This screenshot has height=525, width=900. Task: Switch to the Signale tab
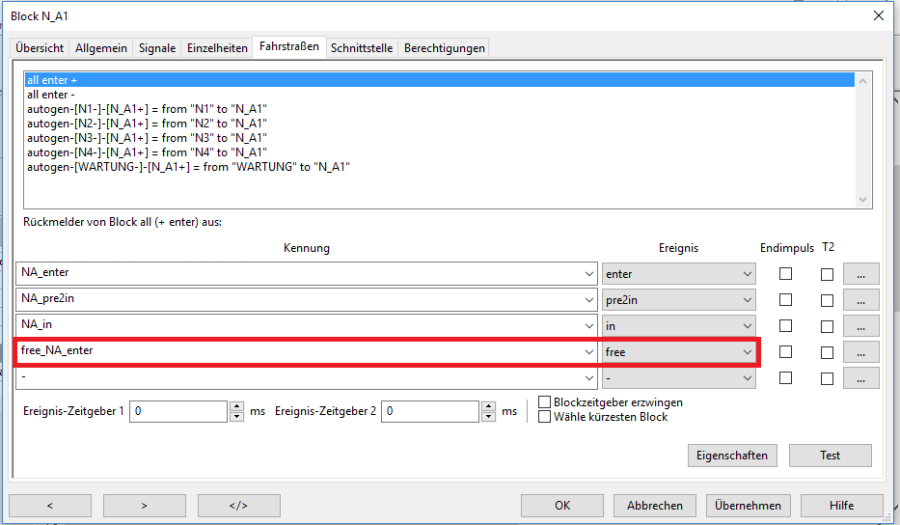point(157,48)
